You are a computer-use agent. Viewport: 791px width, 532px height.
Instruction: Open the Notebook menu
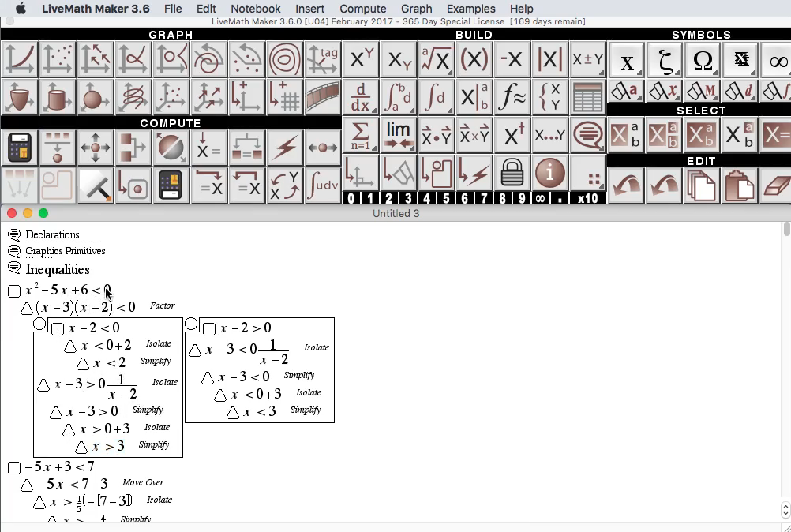point(256,9)
